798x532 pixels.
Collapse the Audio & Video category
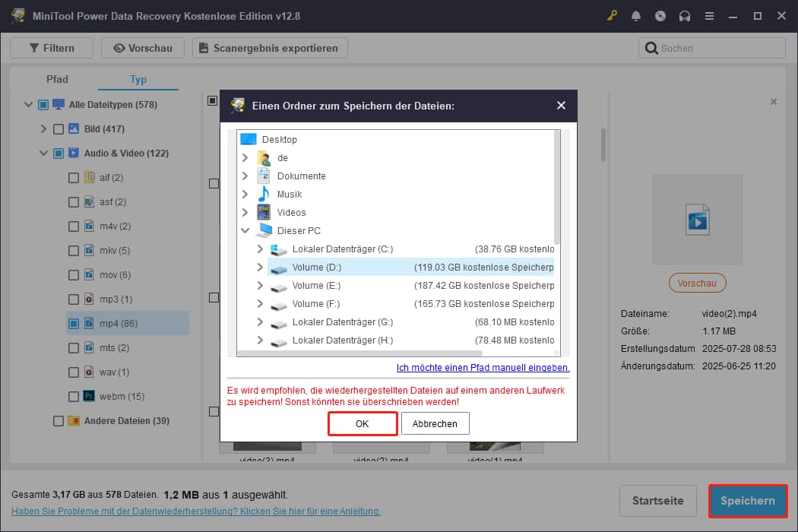43,153
